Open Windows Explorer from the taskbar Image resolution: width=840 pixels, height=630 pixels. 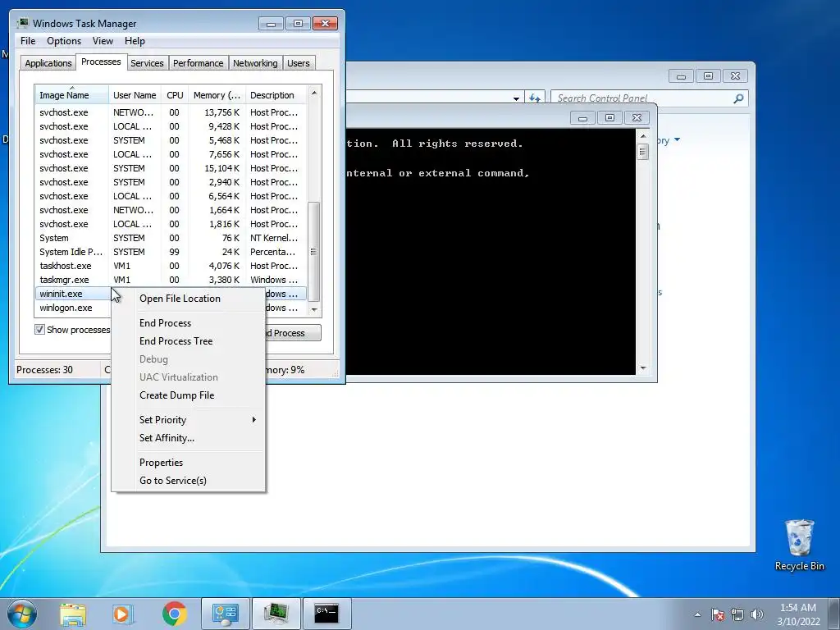(73, 614)
